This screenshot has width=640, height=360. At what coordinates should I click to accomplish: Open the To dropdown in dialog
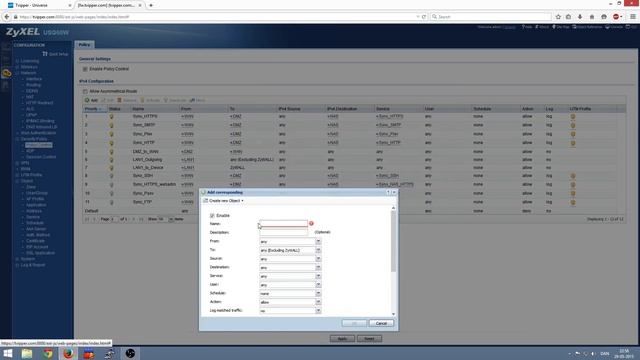point(318,250)
